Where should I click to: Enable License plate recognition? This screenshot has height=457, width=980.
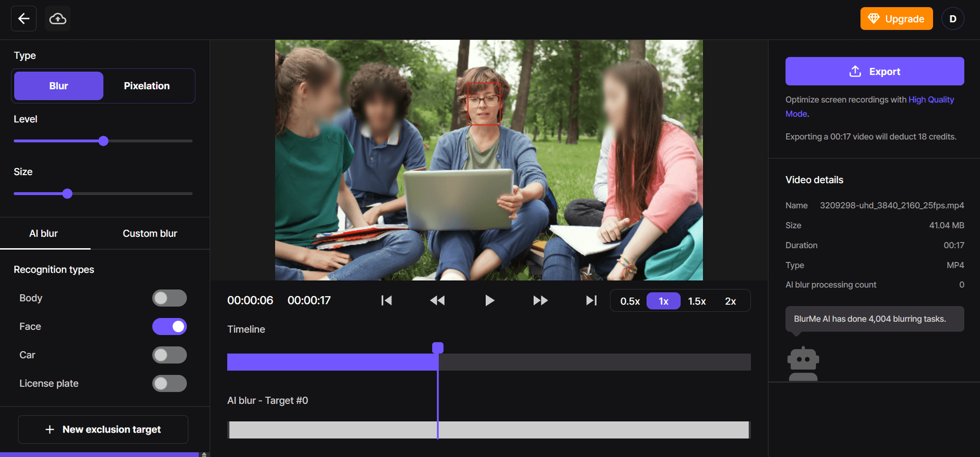169,383
